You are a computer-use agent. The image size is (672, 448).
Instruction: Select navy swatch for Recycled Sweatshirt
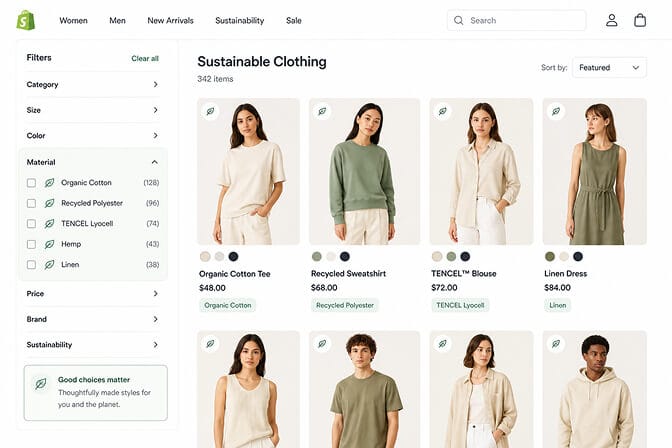click(x=345, y=256)
